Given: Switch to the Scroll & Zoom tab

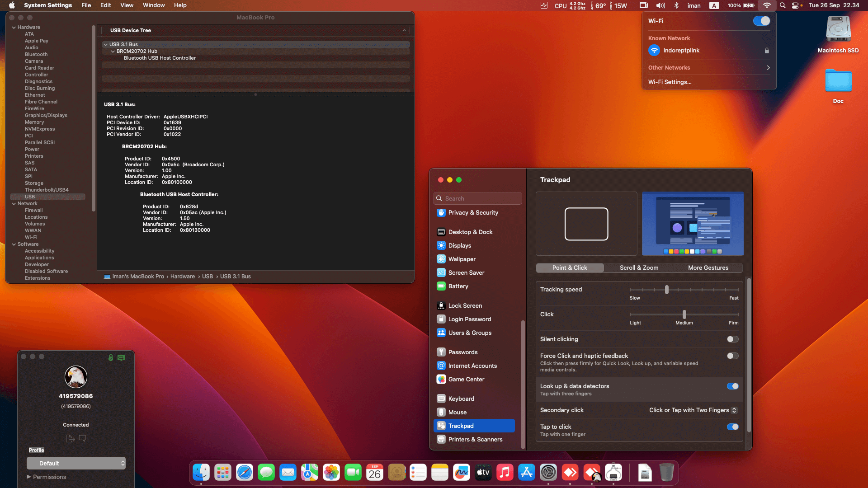Looking at the screenshot, I should (638, 267).
